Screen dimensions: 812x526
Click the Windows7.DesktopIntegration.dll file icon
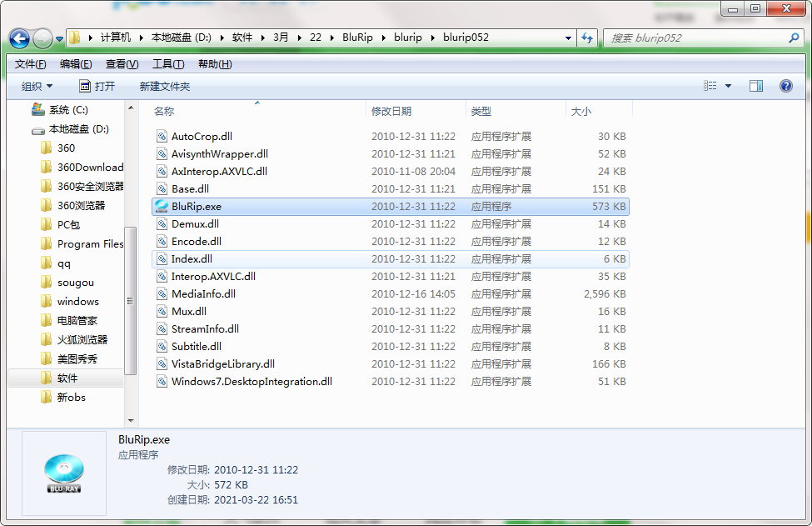click(x=162, y=382)
